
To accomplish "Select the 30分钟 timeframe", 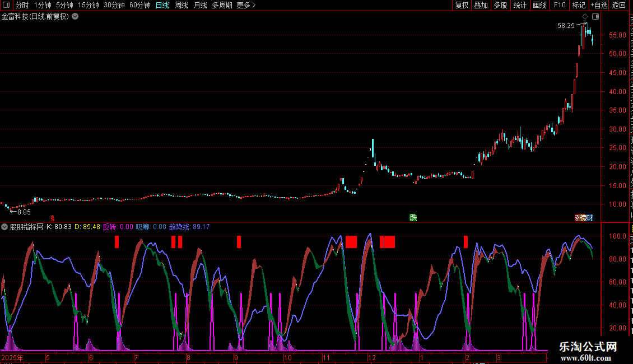I will click(114, 5).
